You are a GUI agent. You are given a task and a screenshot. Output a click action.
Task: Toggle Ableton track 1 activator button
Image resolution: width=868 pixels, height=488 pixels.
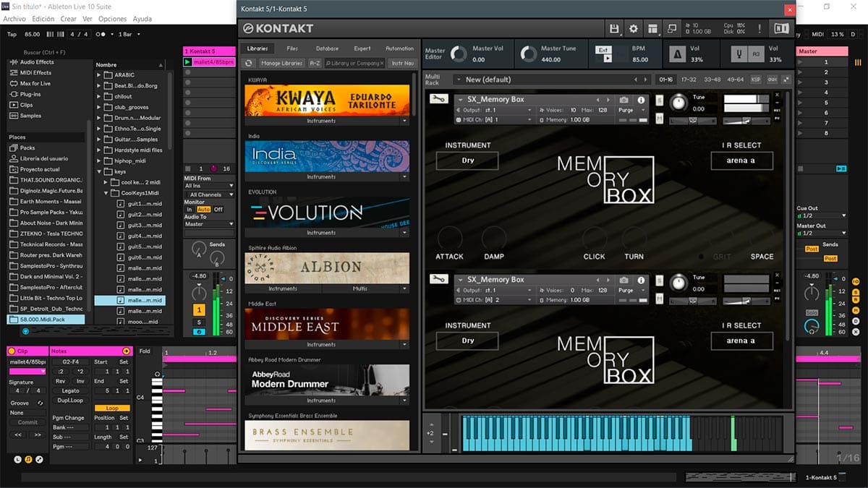click(200, 310)
